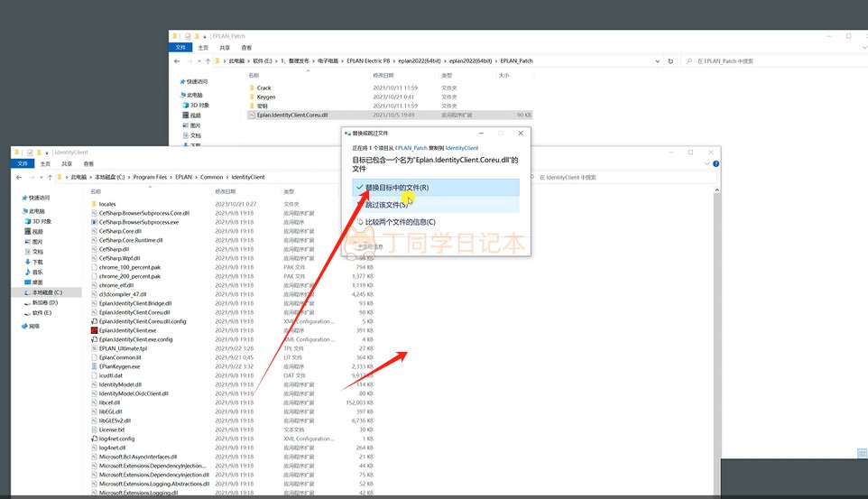Open the Crack folder

click(263, 88)
